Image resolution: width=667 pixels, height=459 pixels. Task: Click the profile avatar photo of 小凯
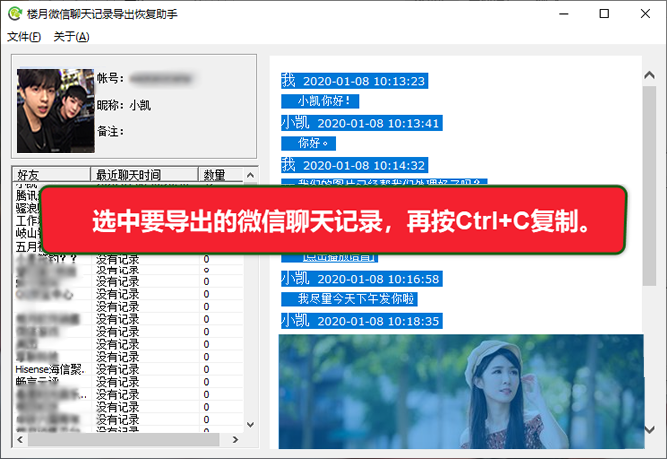[55, 111]
